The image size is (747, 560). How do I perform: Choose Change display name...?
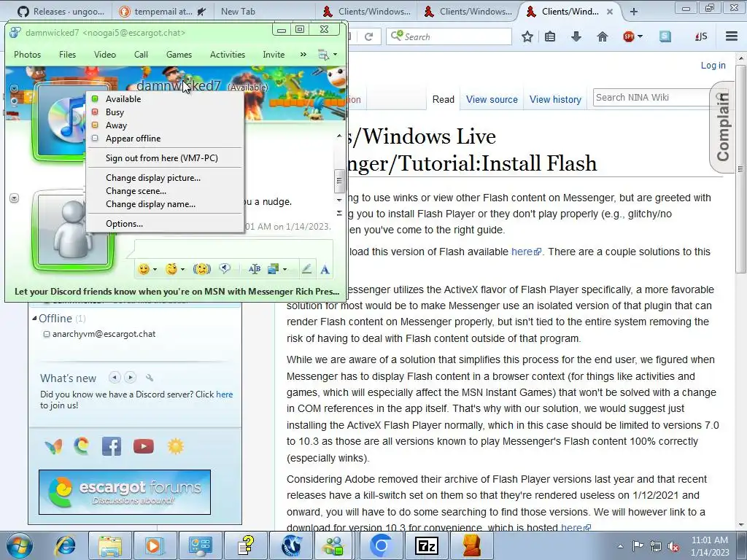[150, 204]
